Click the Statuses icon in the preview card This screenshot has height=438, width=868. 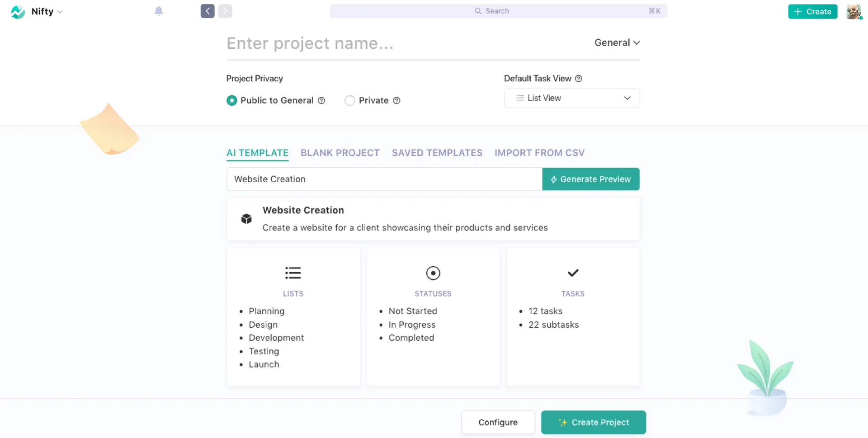pos(433,273)
